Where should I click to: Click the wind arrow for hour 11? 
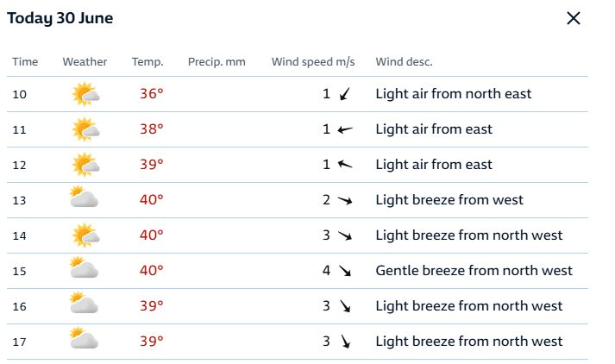tap(345, 129)
